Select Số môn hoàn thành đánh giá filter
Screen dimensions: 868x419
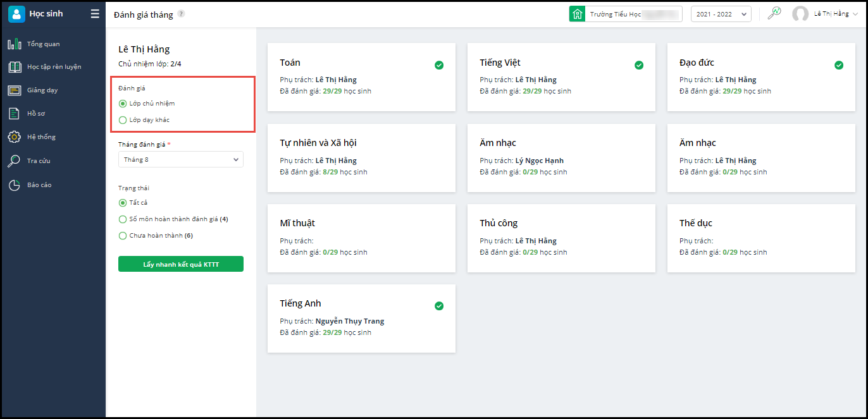point(123,219)
